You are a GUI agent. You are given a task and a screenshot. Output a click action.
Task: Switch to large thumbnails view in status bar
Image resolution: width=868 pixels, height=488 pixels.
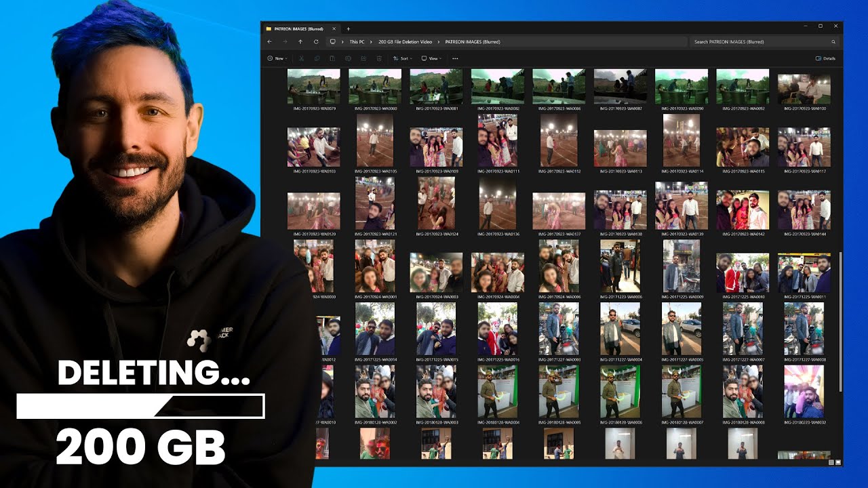point(838,462)
